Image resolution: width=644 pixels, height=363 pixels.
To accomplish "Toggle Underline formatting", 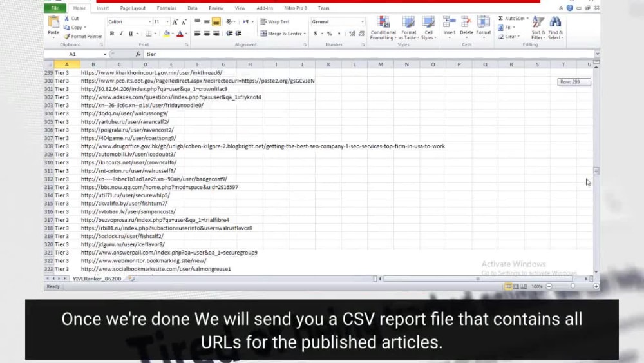I will click(131, 34).
